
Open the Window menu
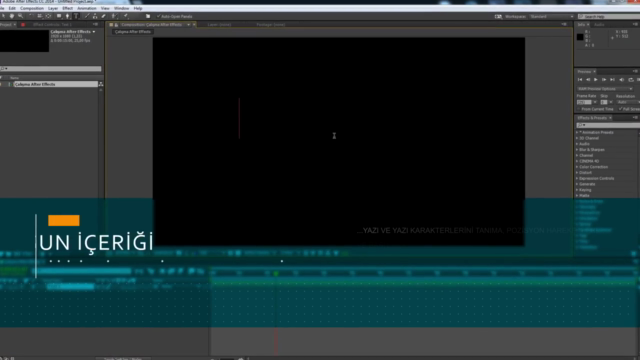(121, 8)
